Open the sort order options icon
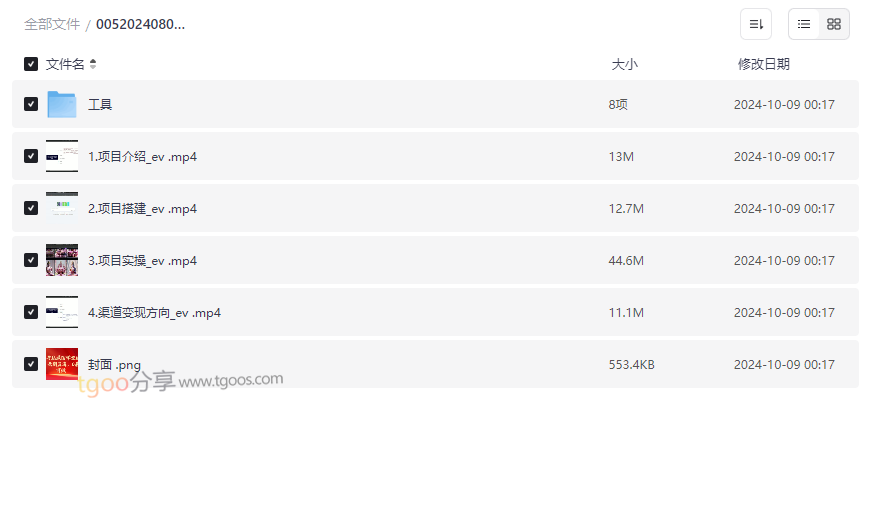 [x=756, y=24]
